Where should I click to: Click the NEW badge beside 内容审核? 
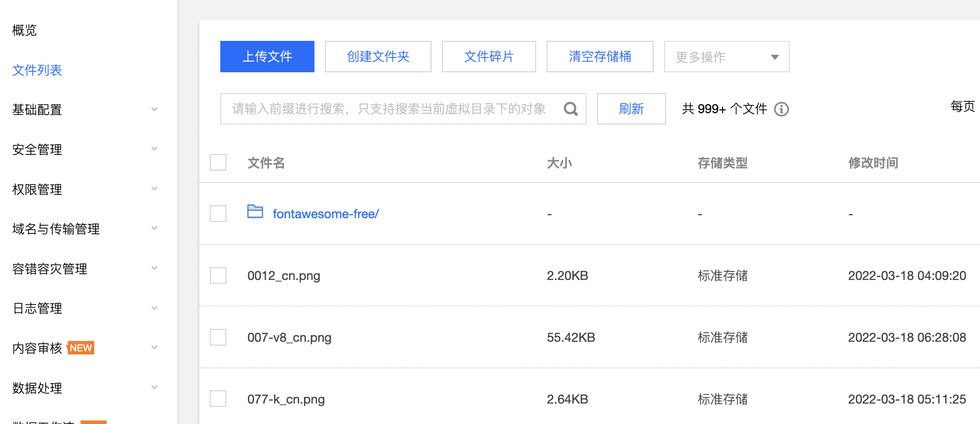(x=81, y=348)
